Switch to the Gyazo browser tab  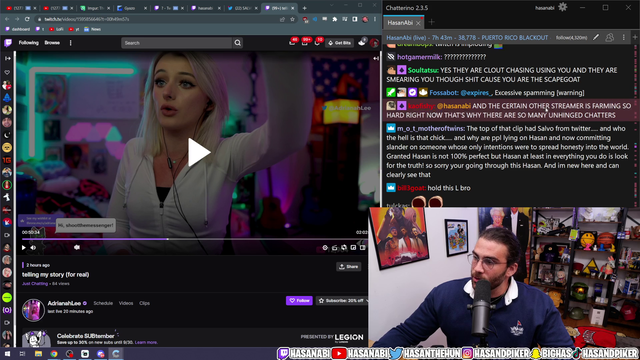coord(131,8)
